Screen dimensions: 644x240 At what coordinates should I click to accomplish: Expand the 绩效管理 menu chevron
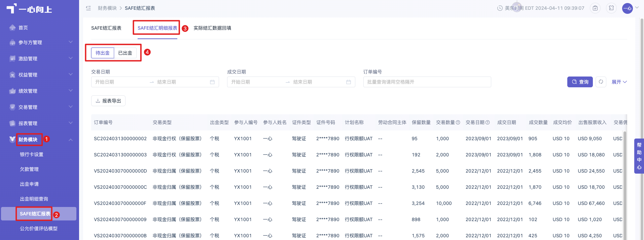[71, 91]
